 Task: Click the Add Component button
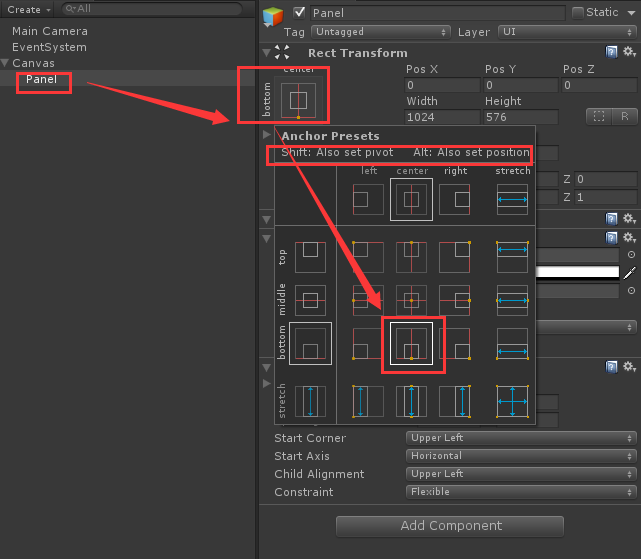click(450, 526)
